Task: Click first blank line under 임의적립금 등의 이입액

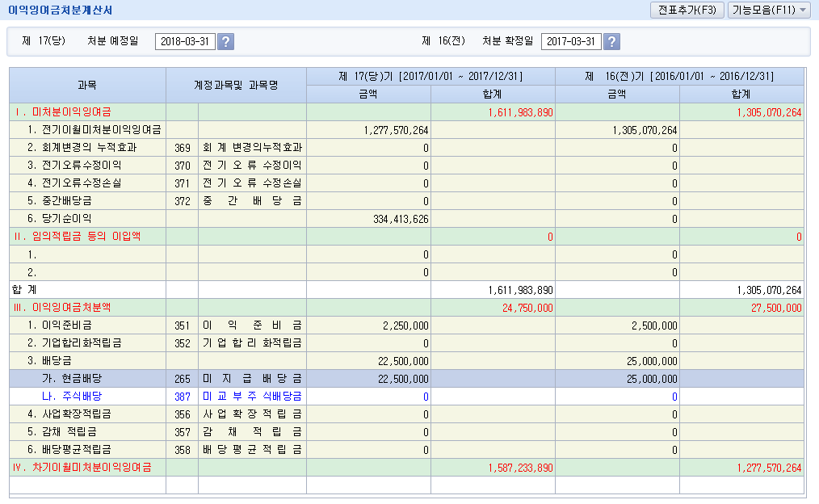Action: click(87, 254)
